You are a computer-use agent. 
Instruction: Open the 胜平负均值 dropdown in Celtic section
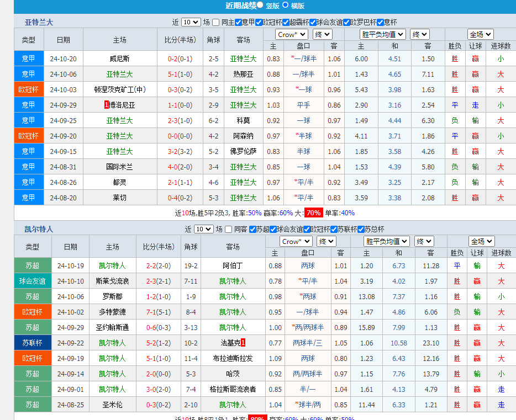(385, 241)
